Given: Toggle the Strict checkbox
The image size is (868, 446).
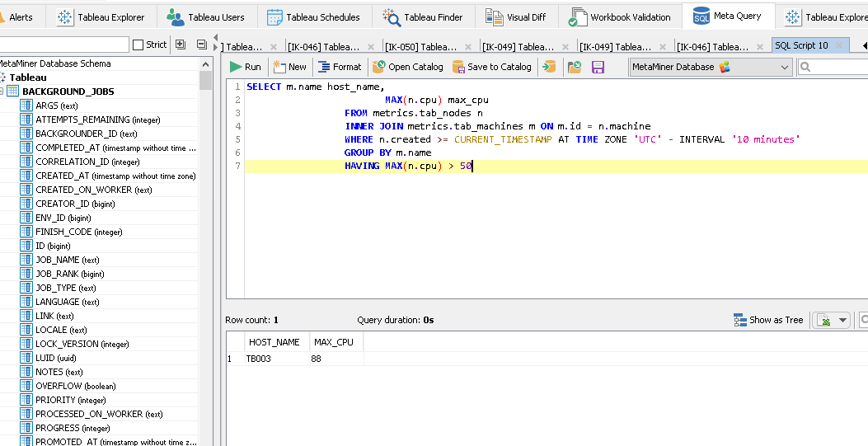Looking at the screenshot, I should [138, 45].
